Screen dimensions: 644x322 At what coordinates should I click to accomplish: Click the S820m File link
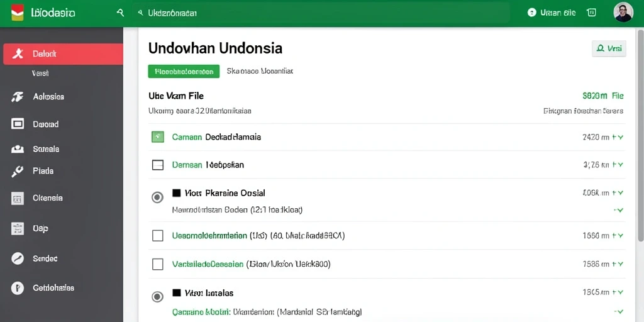pos(603,96)
